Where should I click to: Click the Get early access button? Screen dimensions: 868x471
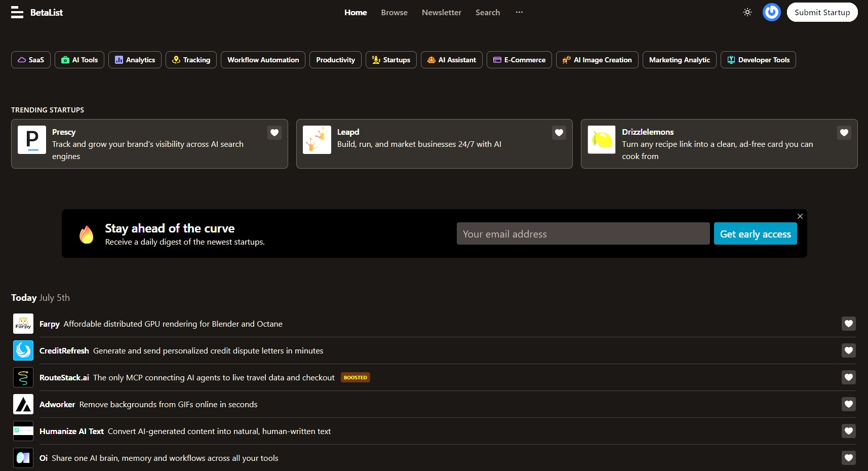point(755,233)
